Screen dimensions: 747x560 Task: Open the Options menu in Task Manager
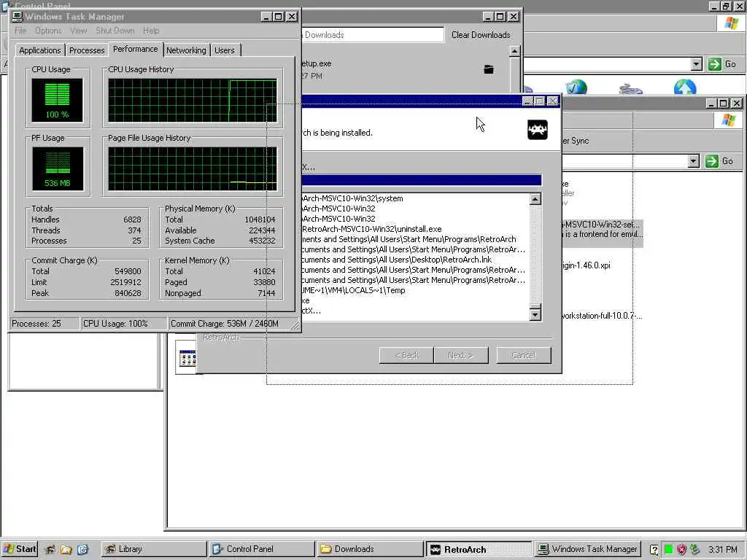[x=48, y=31]
